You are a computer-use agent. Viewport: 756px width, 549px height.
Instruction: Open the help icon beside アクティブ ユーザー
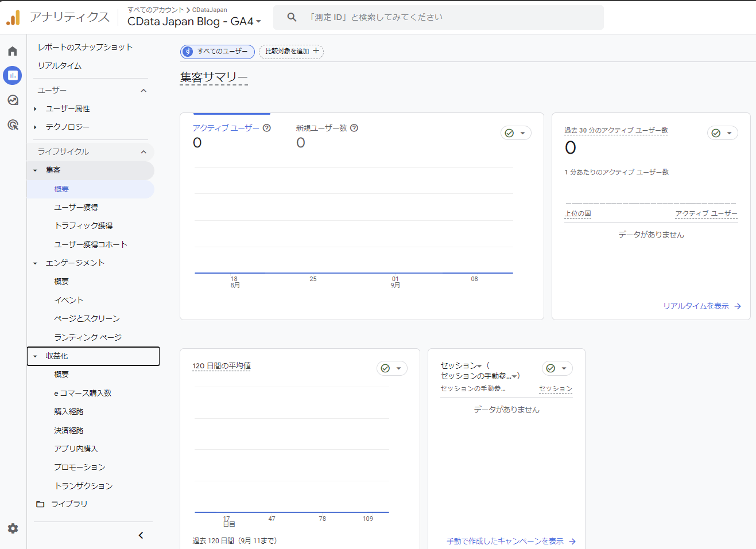click(x=266, y=128)
